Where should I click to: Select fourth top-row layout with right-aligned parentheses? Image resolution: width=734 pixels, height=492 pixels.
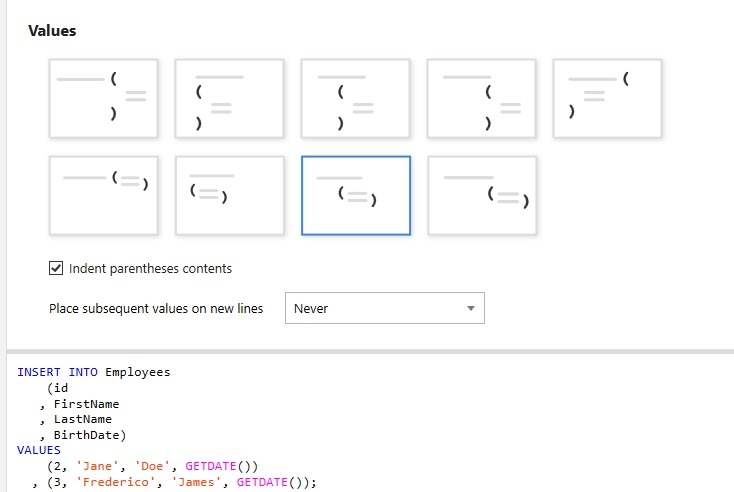point(481,98)
